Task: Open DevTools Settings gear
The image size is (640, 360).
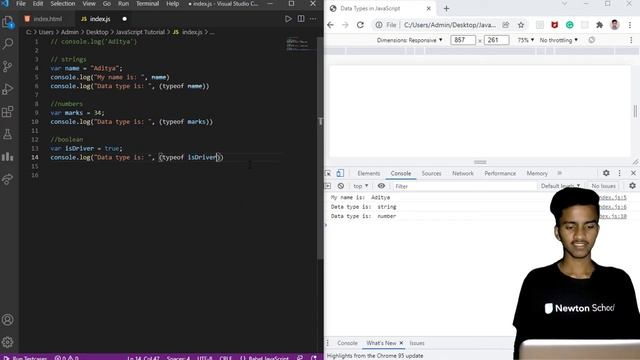Action: tap(606, 173)
